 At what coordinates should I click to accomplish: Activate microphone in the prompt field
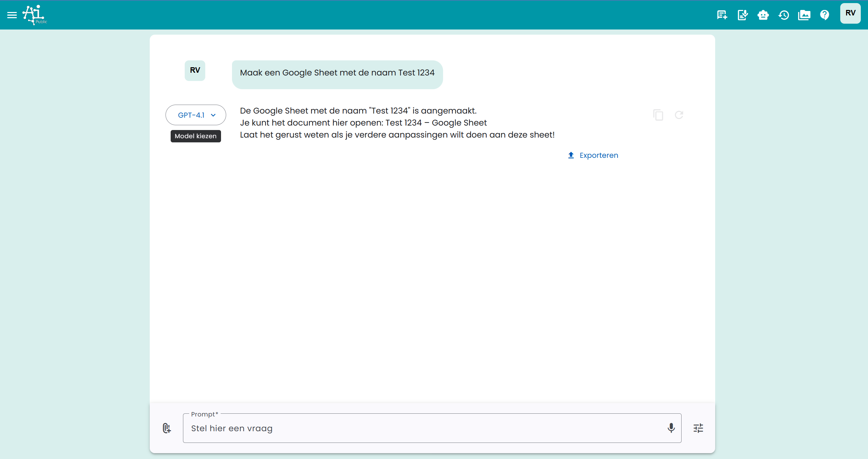click(x=671, y=428)
